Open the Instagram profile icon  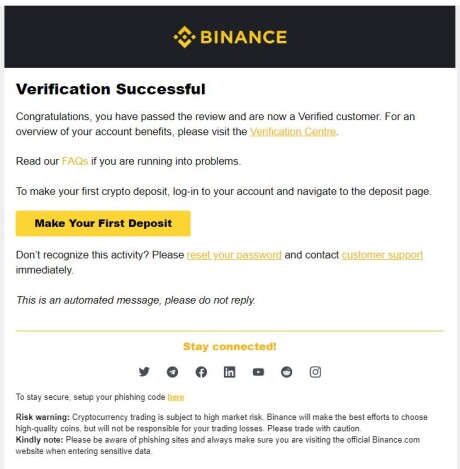[315, 372]
